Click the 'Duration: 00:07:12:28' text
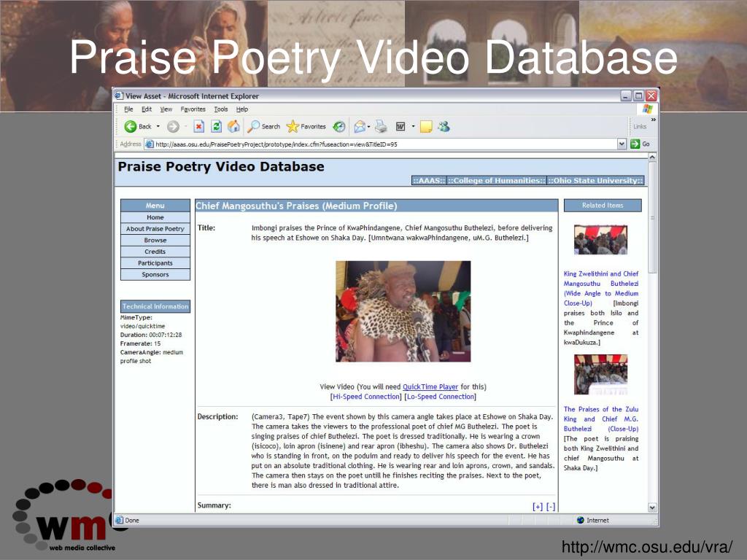 click(151, 335)
